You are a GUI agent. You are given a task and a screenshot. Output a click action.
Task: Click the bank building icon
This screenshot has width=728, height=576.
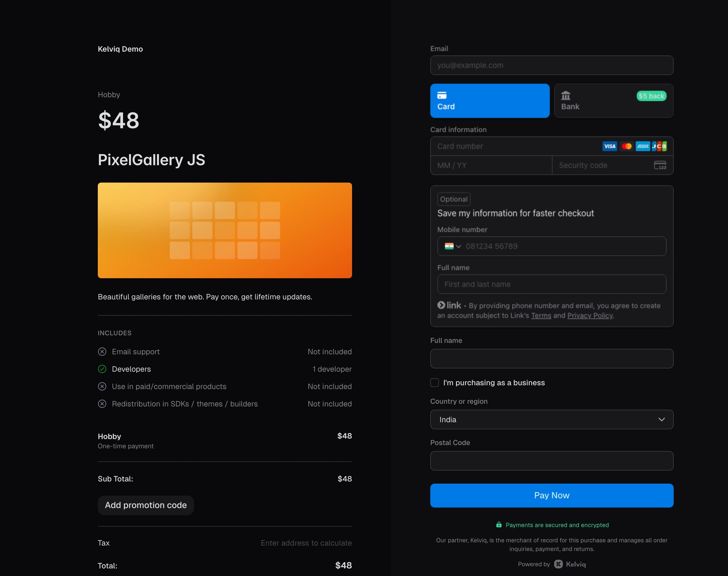pos(566,95)
